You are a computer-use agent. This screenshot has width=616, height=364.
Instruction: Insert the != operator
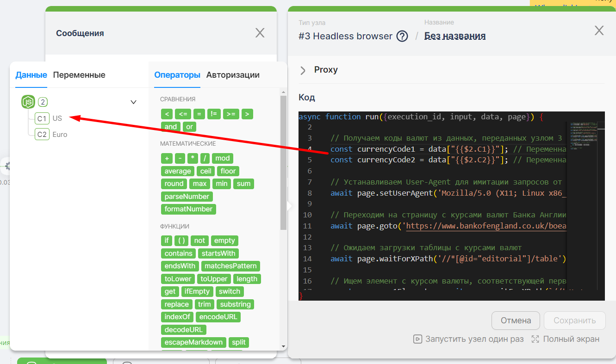[x=214, y=114]
